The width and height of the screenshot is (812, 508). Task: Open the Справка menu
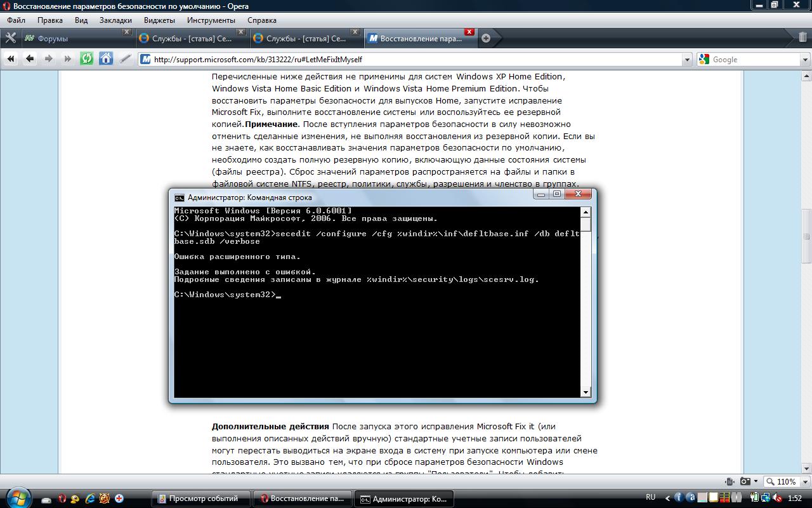click(261, 20)
